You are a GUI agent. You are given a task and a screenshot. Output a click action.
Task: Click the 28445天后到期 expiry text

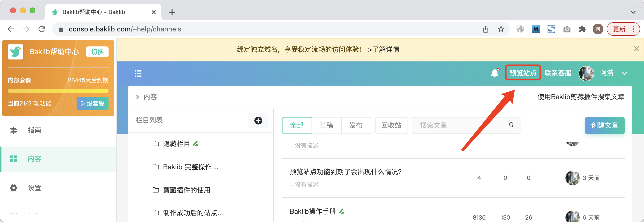[88, 80]
